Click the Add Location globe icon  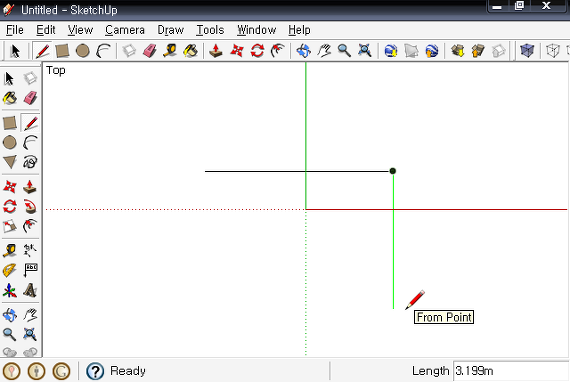(x=391, y=51)
